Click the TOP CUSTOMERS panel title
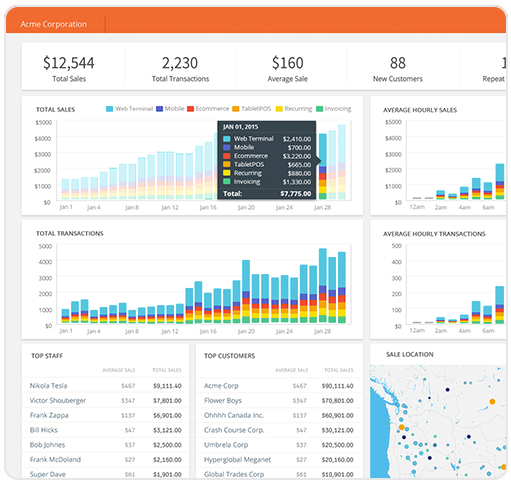Image resolution: width=511 pixels, height=482 pixels. 229,356
